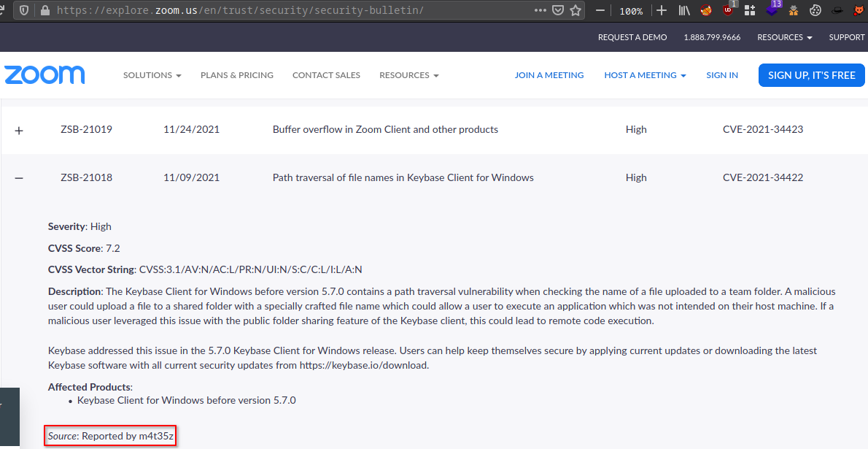
Task: Open page actions three-dot menu
Action: point(540,11)
